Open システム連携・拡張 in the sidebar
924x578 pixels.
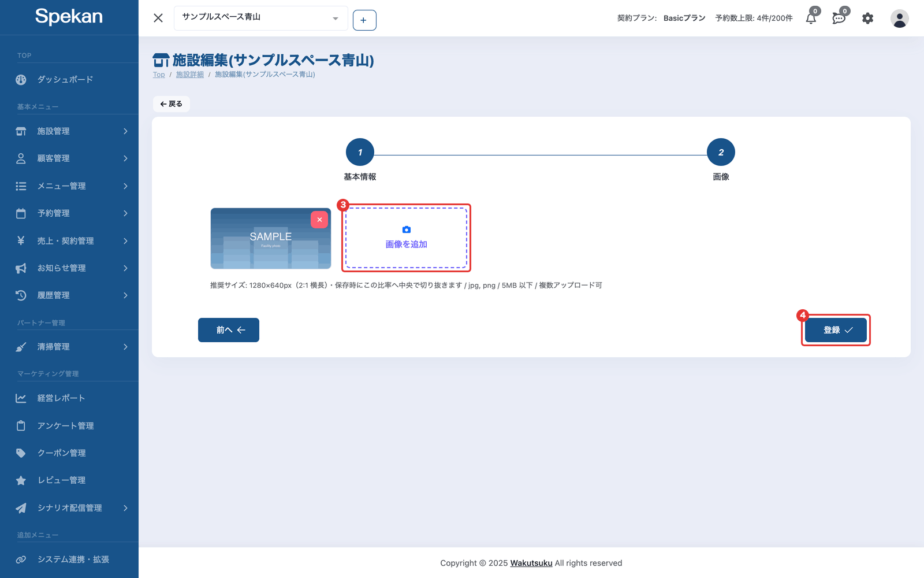(69, 560)
